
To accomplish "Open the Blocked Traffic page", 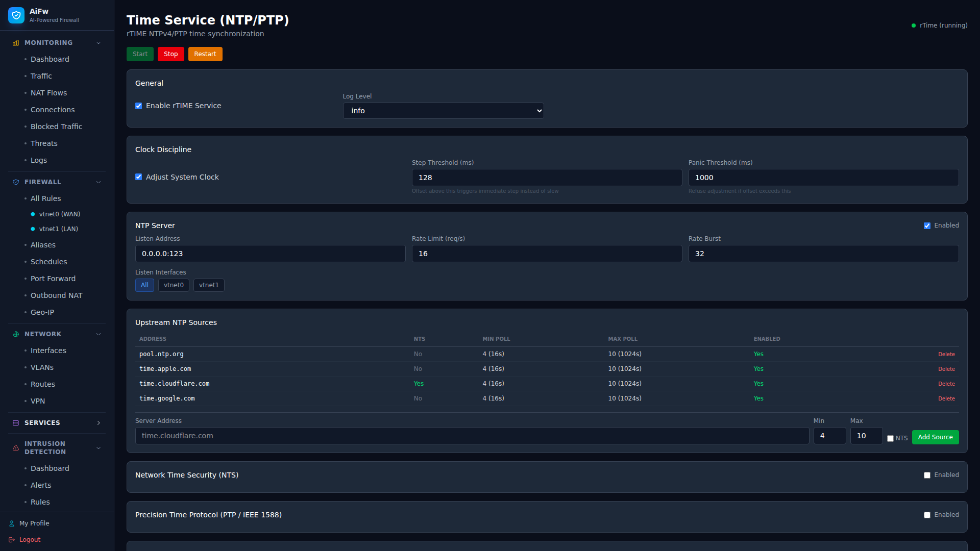I will tap(56, 127).
